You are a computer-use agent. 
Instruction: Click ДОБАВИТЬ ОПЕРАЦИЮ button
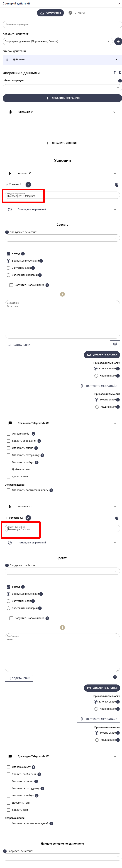[x=62, y=98]
